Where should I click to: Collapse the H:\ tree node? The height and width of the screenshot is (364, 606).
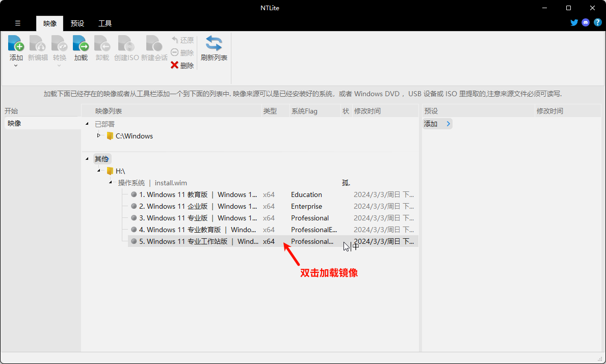[x=98, y=170]
